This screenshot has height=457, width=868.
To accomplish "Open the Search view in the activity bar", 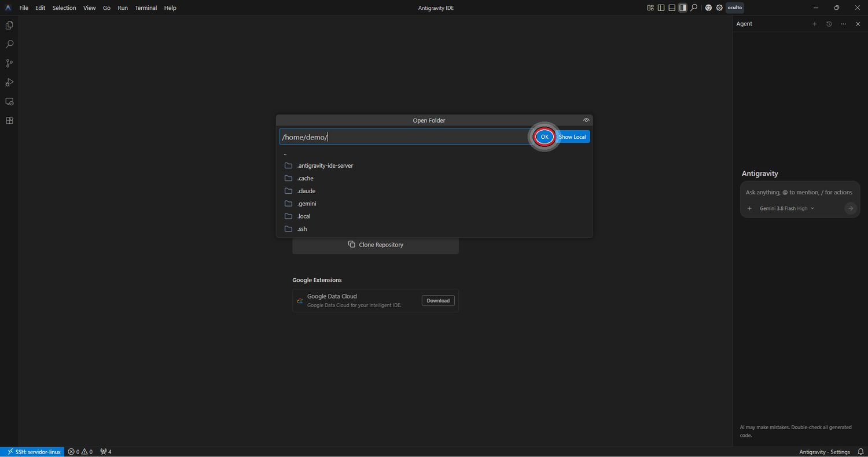I will pos(9,45).
